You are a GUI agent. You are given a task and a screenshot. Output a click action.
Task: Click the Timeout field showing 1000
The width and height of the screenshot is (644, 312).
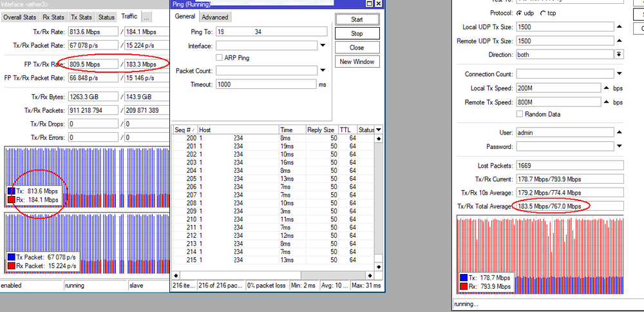coord(266,84)
